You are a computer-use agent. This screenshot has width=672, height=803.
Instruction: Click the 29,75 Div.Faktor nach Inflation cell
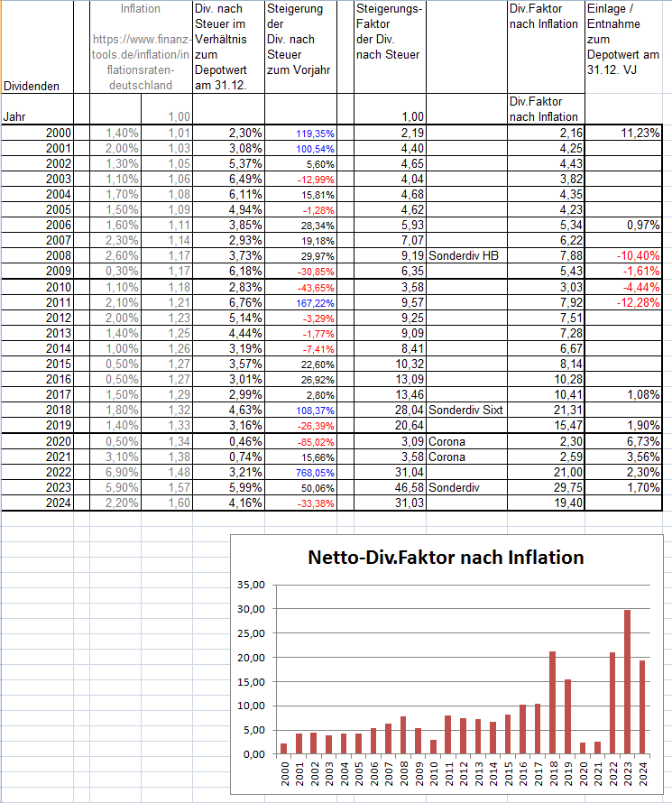click(x=546, y=487)
